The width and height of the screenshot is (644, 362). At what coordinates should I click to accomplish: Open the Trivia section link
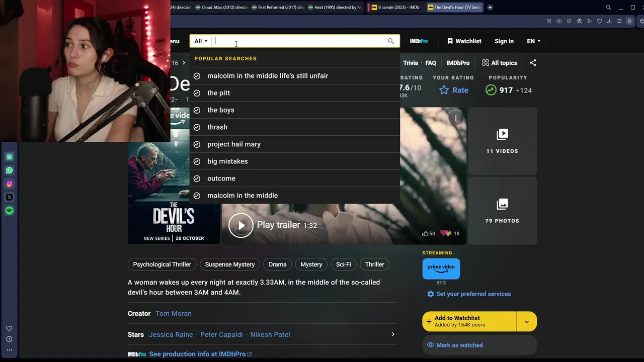411,63
